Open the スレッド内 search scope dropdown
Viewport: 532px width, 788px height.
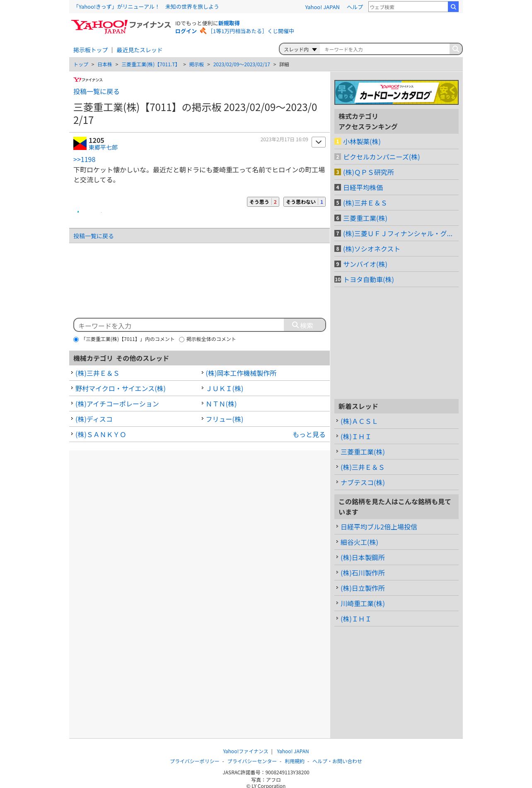(x=300, y=49)
